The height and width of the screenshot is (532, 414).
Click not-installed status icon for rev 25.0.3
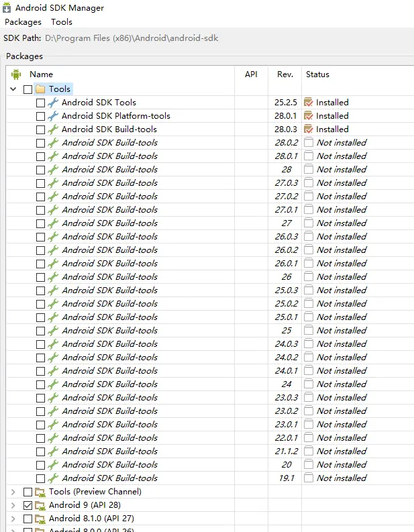point(309,290)
